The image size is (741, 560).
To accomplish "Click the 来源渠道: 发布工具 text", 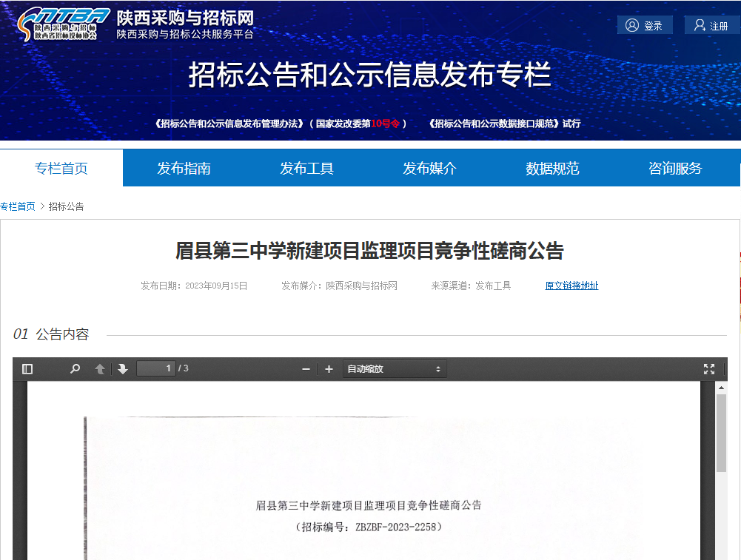I will 471,286.
